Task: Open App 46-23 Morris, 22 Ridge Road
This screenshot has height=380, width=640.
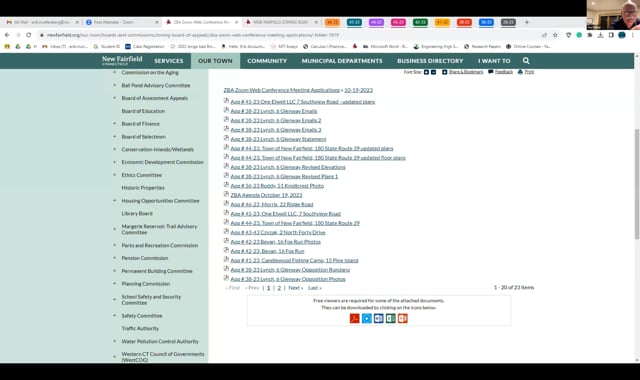Action: pyautogui.click(x=272, y=204)
